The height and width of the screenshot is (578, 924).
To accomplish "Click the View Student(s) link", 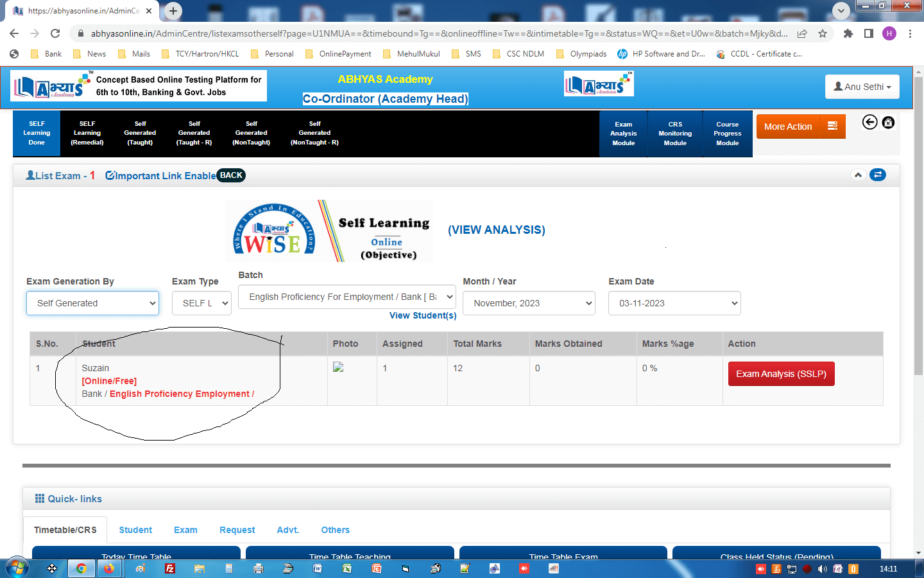I will [x=423, y=315].
